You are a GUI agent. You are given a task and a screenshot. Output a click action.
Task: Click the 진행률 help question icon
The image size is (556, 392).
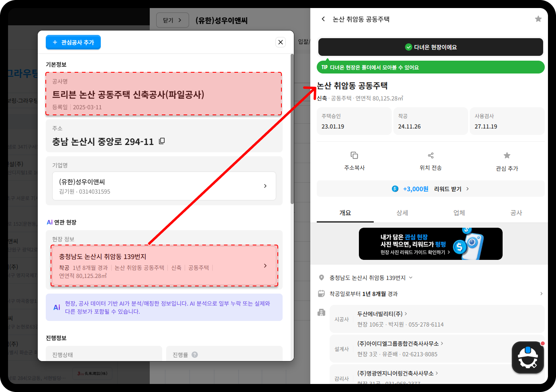click(x=195, y=355)
